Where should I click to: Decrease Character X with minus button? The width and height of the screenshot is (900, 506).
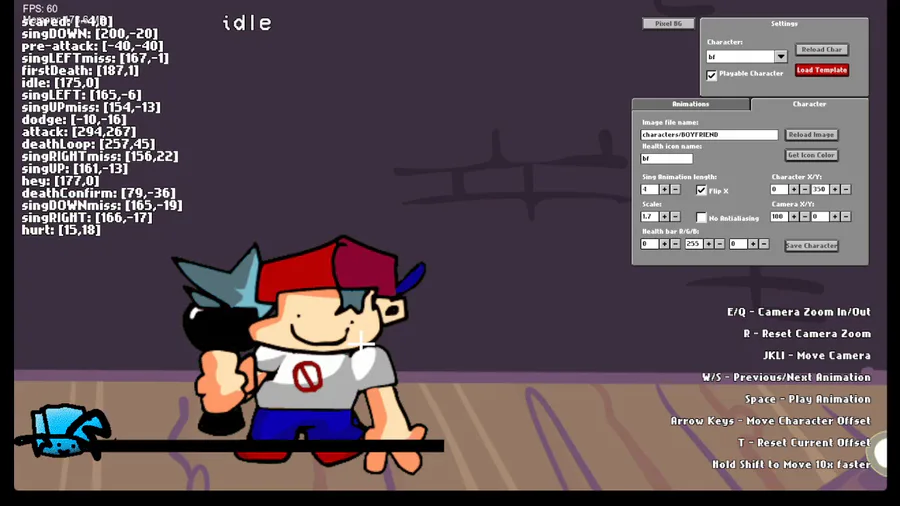point(805,189)
